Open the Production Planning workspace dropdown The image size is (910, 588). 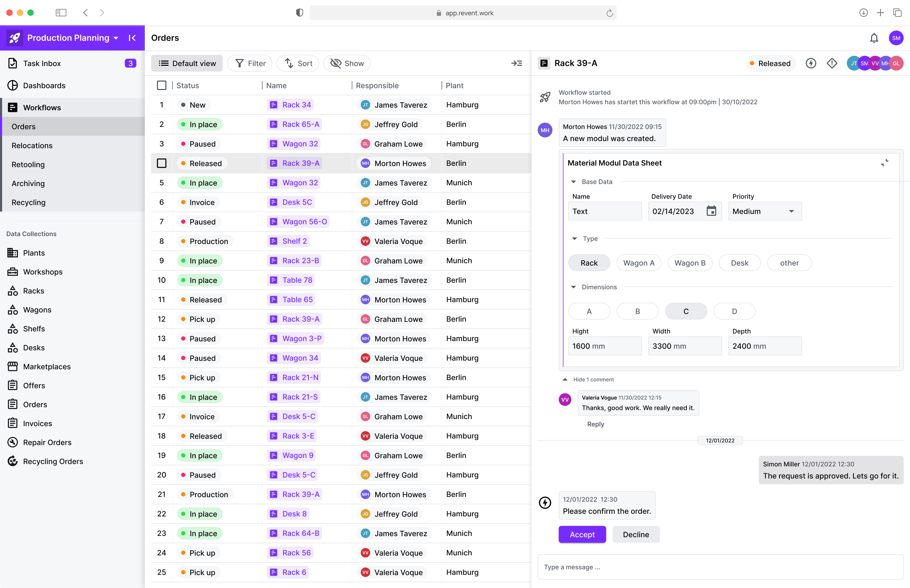tap(116, 38)
